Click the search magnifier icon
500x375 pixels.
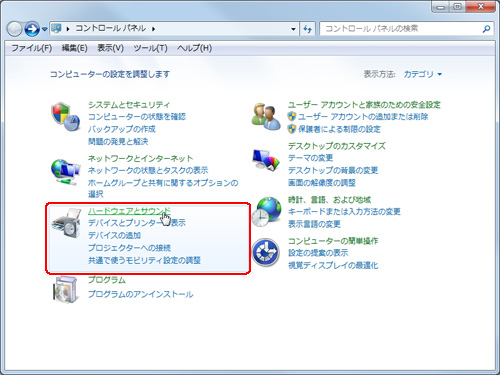pos(486,29)
